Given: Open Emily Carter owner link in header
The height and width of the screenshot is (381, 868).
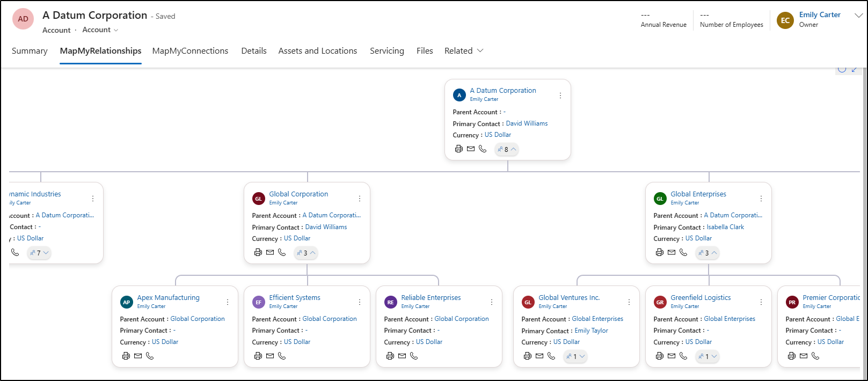Looking at the screenshot, I should [820, 15].
